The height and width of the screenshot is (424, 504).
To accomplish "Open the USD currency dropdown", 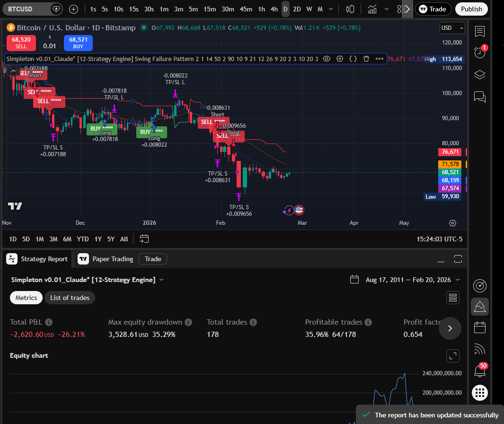I will [451, 27].
